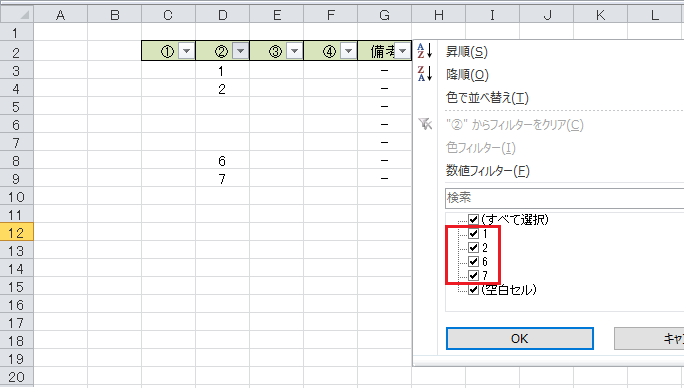Uncheck the value 2 checkbox
The width and height of the screenshot is (684, 388).
(473, 247)
